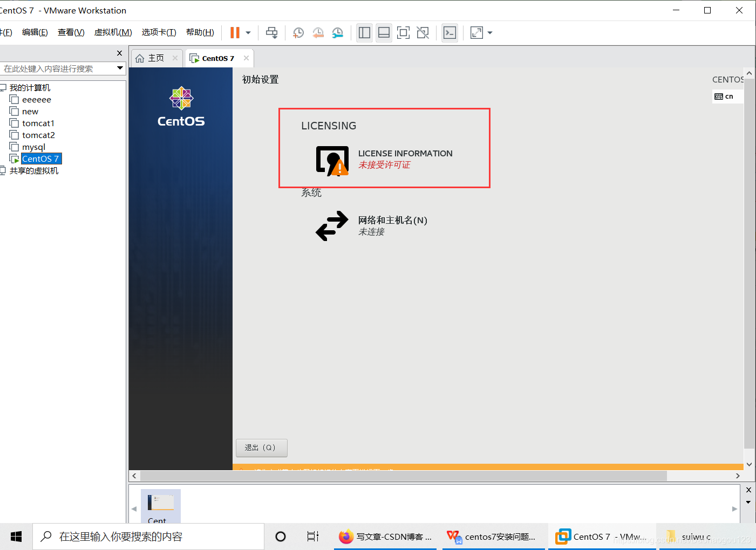Select the tomcat1 virtual machine
The width and height of the screenshot is (756, 550).
tap(38, 123)
